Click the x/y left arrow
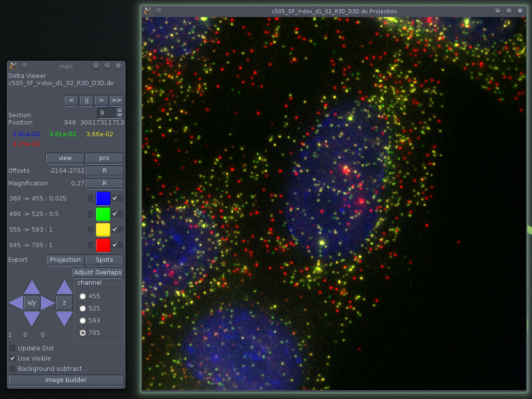The width and height of the screenshot is (532, 399). (x=16, y=303)
